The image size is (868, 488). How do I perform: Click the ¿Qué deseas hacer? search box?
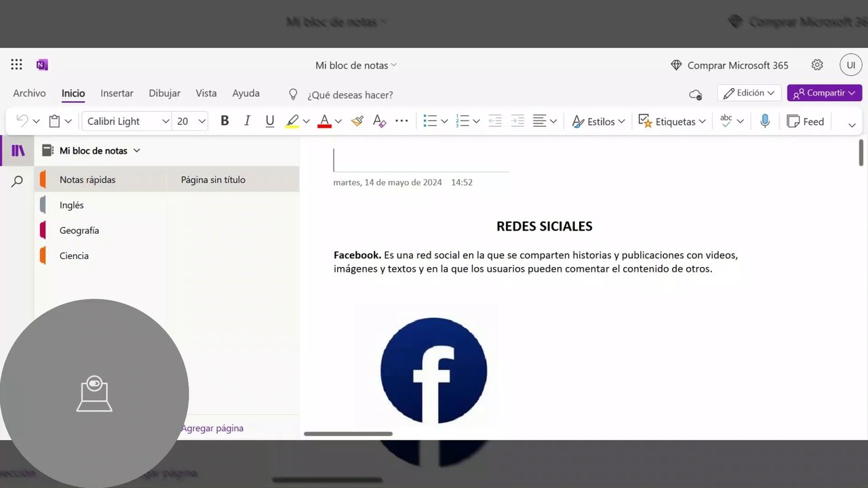350,95
